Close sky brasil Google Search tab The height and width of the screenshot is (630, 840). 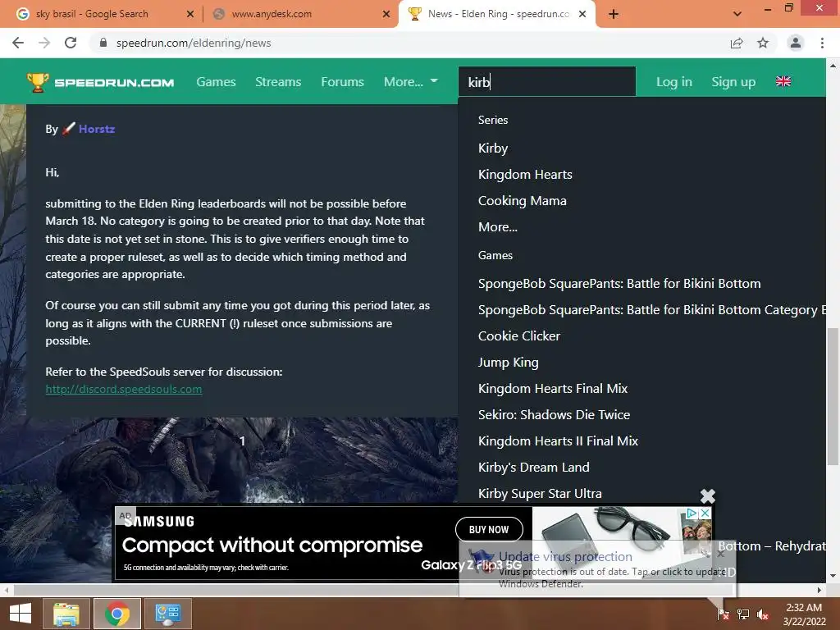[x=190, y=15]
